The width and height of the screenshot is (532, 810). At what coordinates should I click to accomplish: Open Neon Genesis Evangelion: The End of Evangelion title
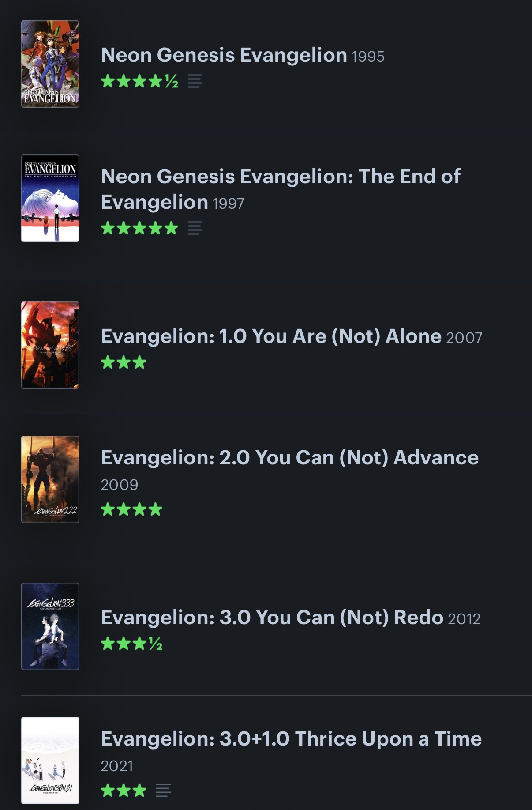coord(281,189)
